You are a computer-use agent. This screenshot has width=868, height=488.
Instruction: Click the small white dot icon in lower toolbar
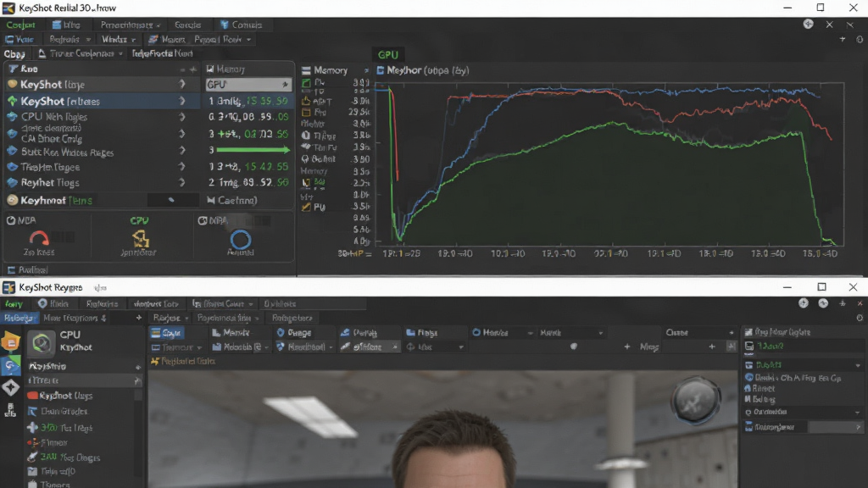(x=574, y=347)
